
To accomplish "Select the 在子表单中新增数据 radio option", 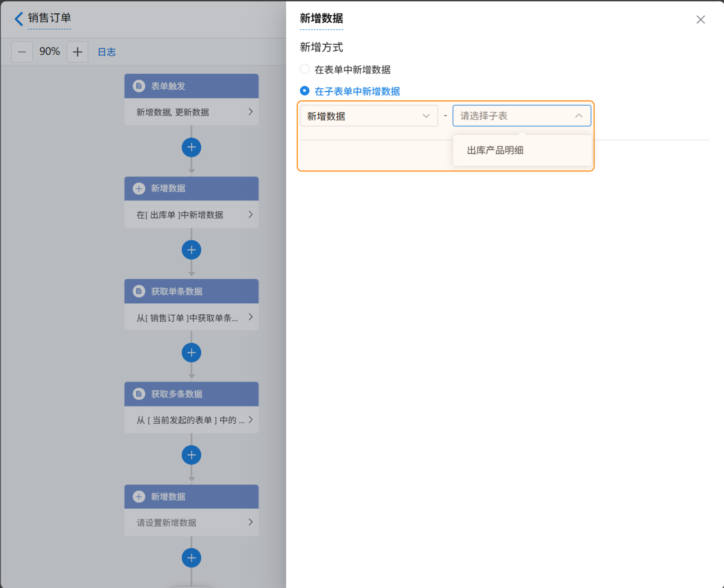I will point(305,91).
